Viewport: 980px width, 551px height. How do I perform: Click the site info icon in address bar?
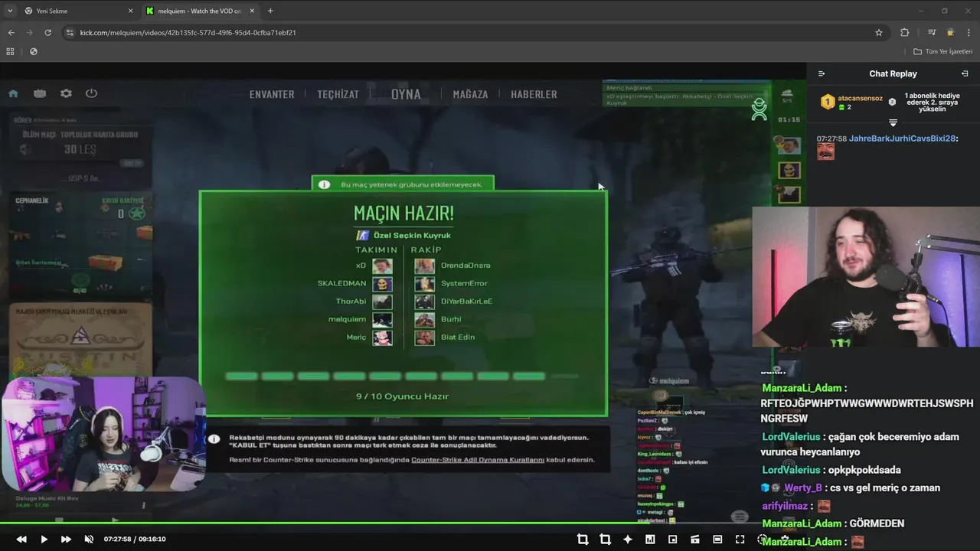coord(70,32)
